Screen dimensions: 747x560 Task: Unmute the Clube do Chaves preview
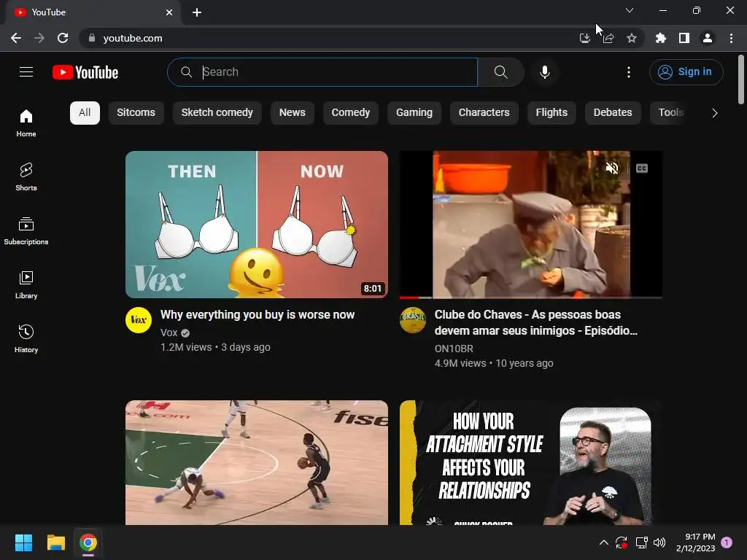pyautogui.click(x=612, y=168)
